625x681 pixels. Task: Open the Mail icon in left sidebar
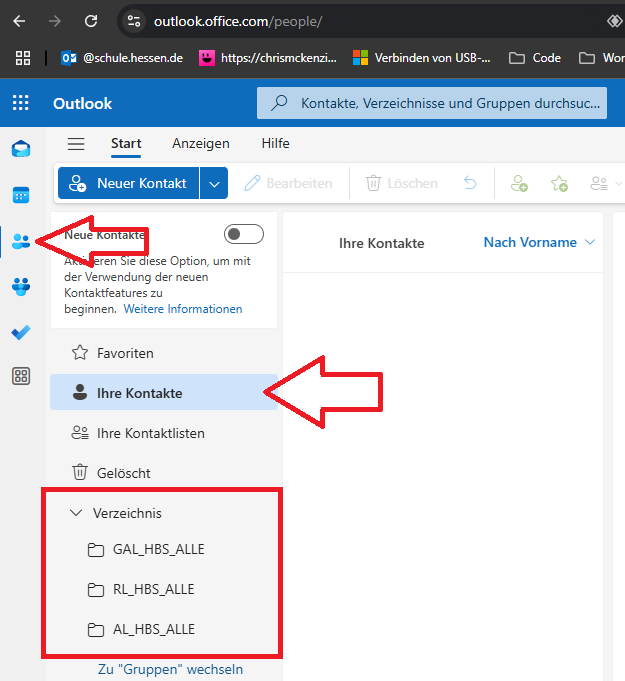pyautogui.click(x=21, y=150)
